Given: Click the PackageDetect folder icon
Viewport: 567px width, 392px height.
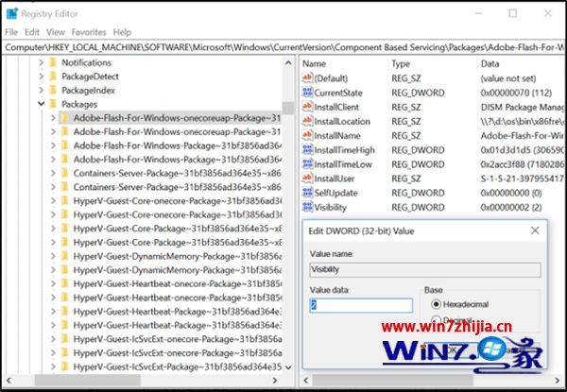Looking at the screenshot, I should point(53,77).
